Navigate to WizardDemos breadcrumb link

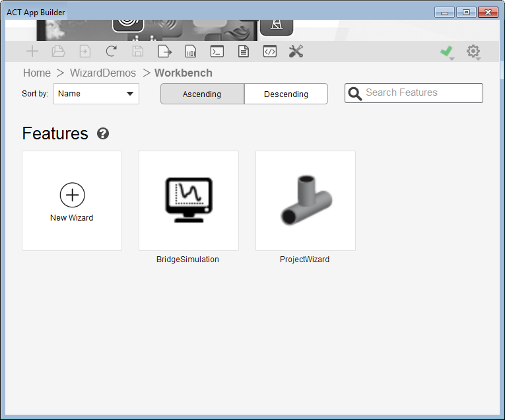tap(103, 73)
